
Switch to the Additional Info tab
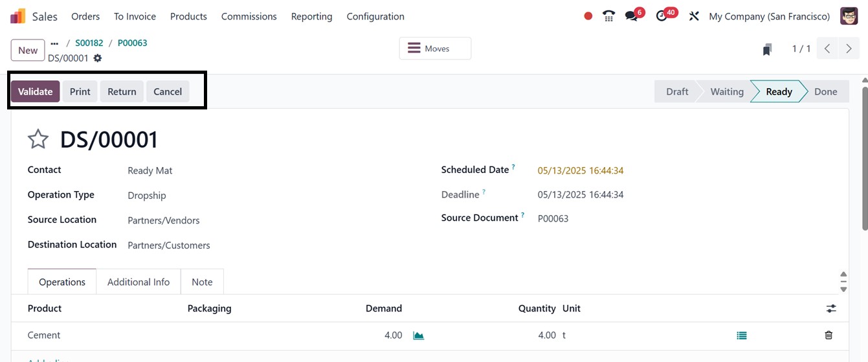pyautogui.click(x=139, y=282)
